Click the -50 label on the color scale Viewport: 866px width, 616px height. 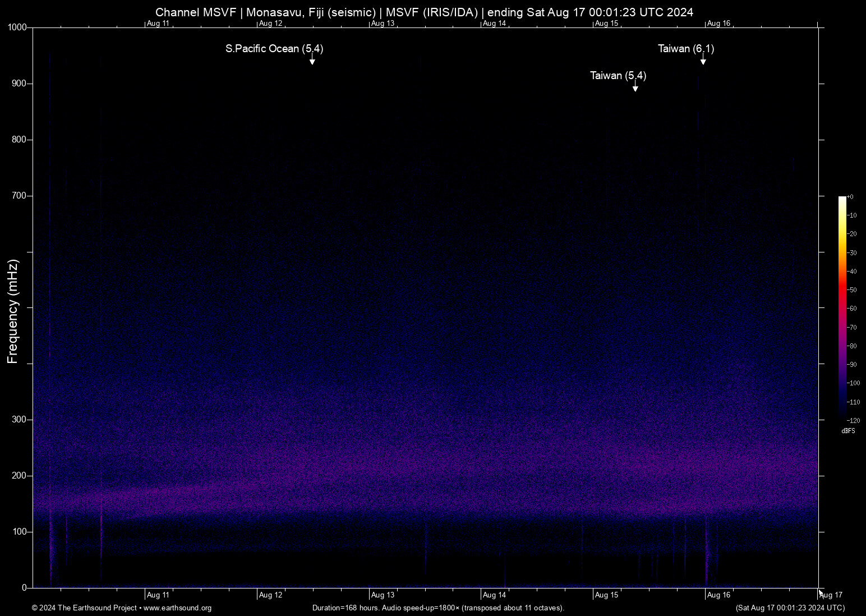(853, 290)
